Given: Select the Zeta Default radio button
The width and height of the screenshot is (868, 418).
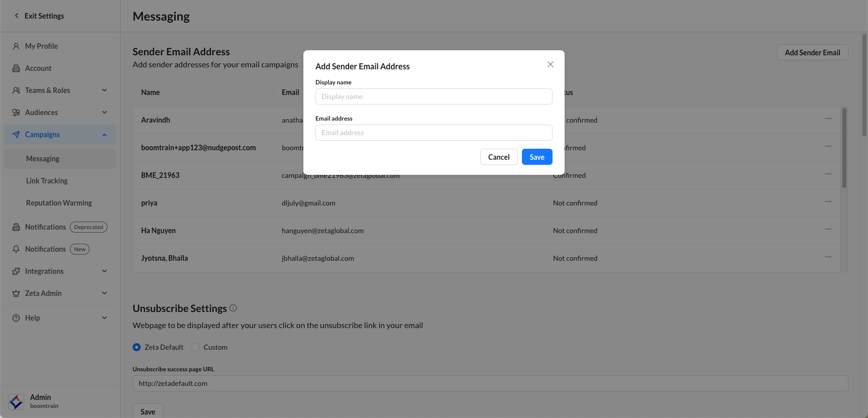Looking at the screenshot, I should point(137,347).
